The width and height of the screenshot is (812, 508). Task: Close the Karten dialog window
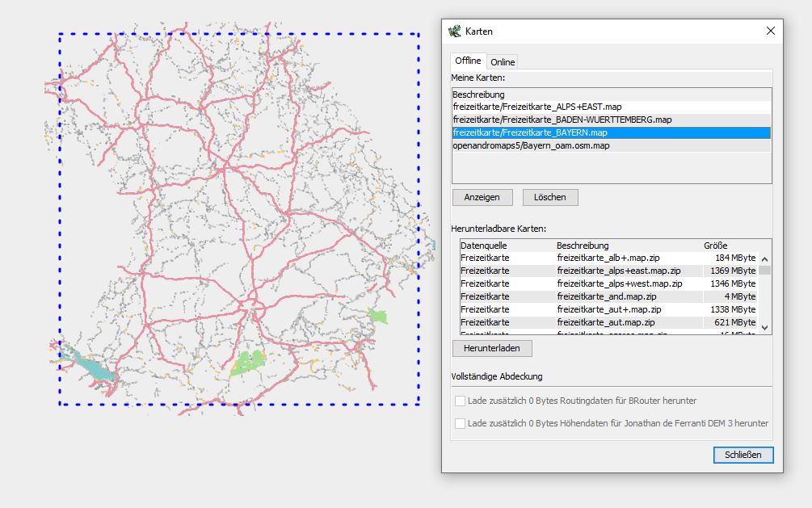pos(770,31)
